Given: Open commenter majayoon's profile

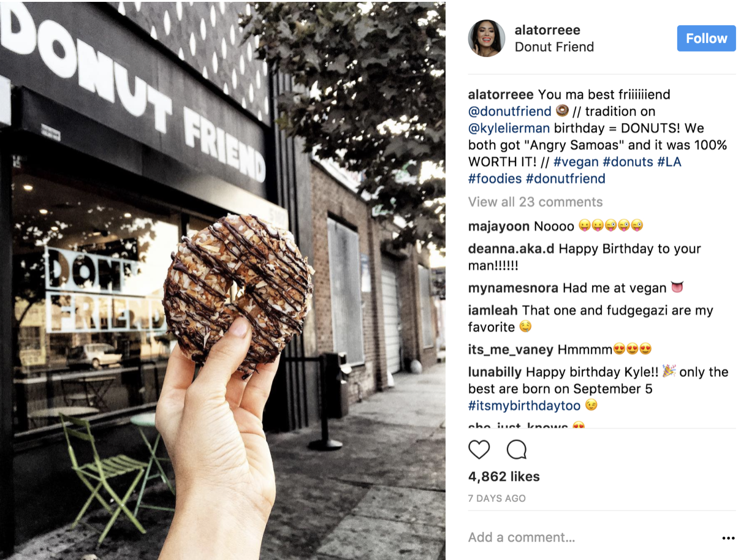Looking at the screenshot, I should click(498, 226).
